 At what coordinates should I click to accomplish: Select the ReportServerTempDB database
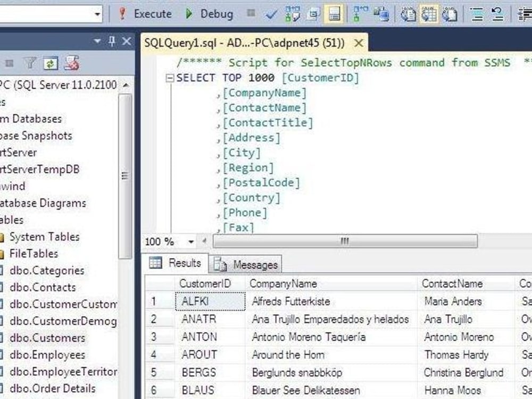coord(39,169)
